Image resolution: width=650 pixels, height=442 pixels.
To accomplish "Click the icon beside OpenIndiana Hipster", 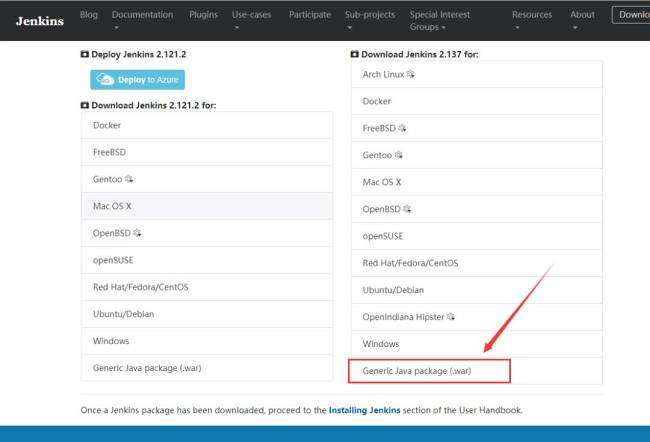I will point(451,317).
